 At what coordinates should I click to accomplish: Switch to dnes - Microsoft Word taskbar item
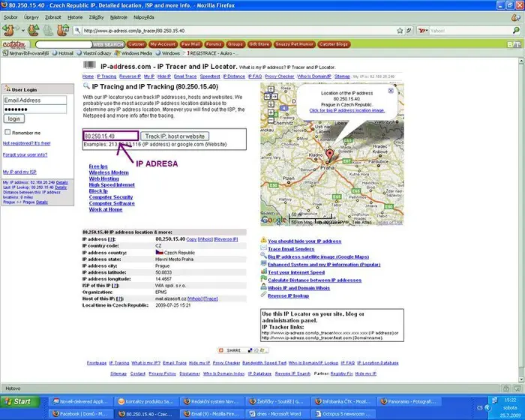pos(278,414)
